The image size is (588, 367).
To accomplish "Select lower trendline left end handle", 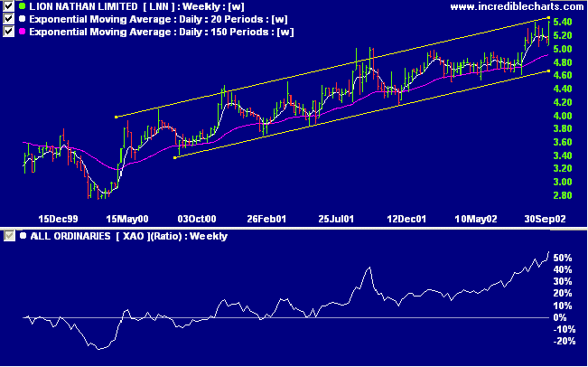I will point(174,158).
